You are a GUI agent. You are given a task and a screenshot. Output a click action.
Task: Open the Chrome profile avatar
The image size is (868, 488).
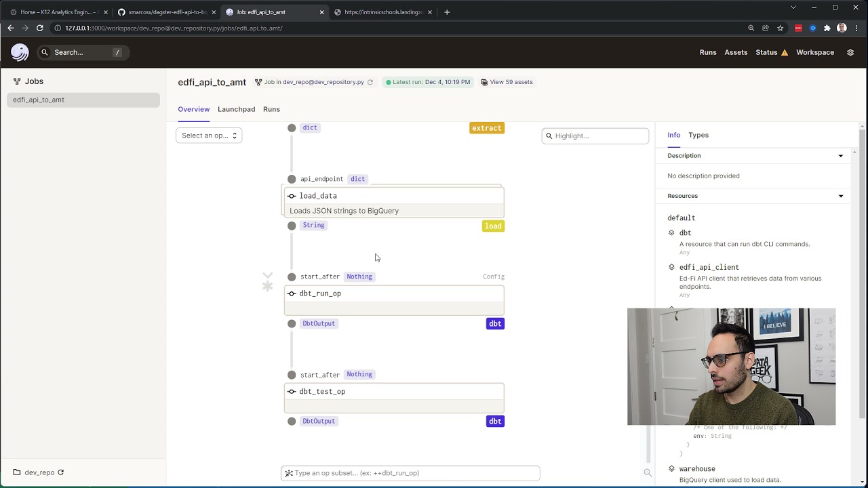(842, 28)
